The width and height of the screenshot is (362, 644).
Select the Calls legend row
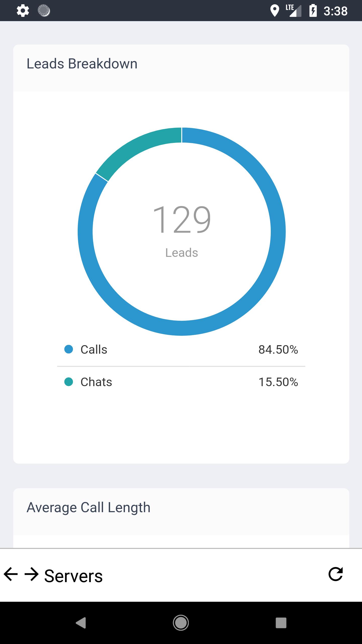pyautogui.click(x=181, y=350)
